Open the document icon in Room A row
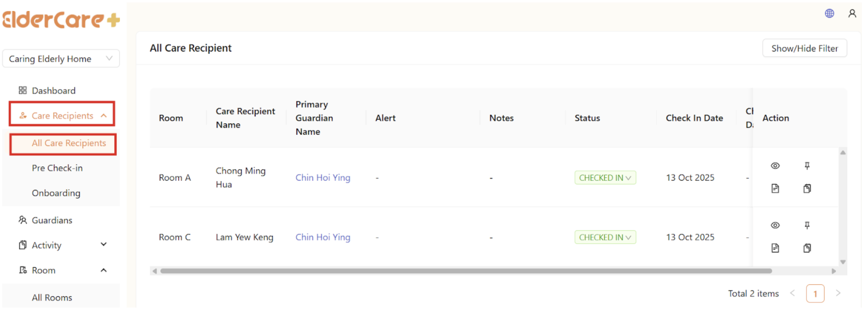The height and width of the screenshot is (321, 868). 775,188
